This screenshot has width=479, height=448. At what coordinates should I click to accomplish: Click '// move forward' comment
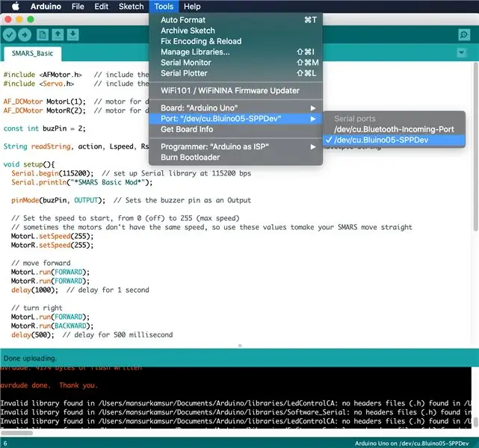(41, 263)
